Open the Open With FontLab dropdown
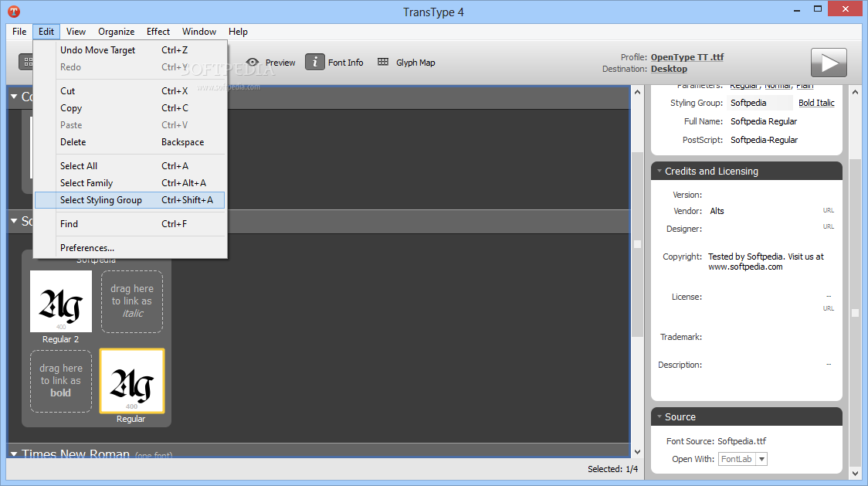Viewport: 868px width, 486px height. (x=761, y=459)
